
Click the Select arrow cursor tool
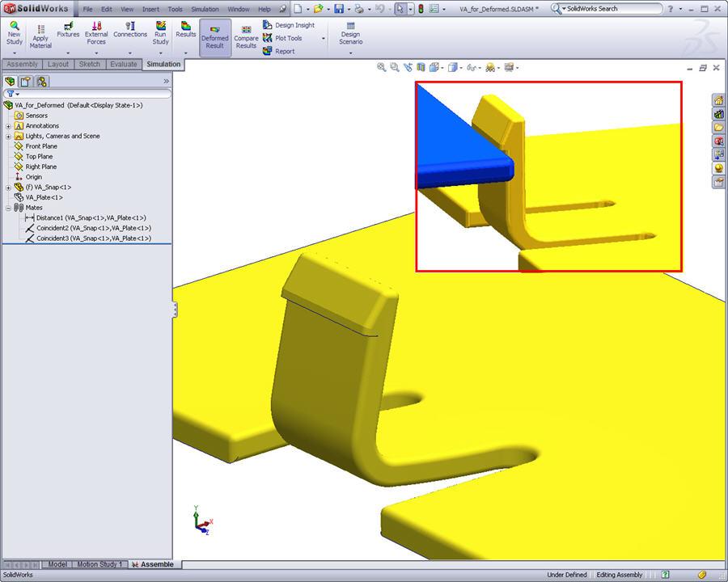[400, 9]
